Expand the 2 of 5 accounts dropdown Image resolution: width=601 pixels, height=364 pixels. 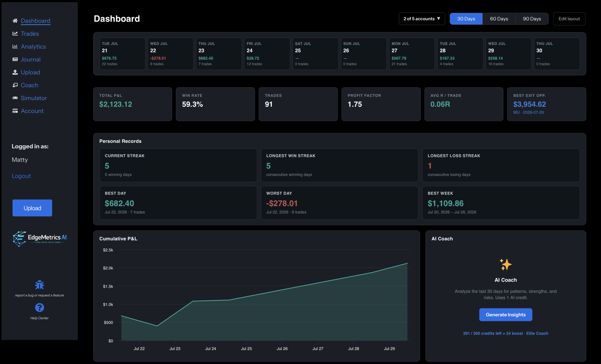(422, 19)
